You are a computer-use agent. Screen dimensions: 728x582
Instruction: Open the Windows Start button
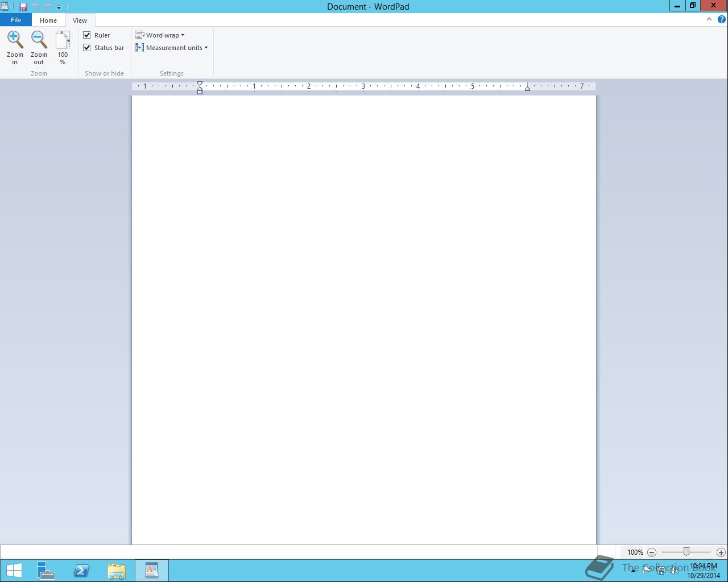tap(14, 570)
